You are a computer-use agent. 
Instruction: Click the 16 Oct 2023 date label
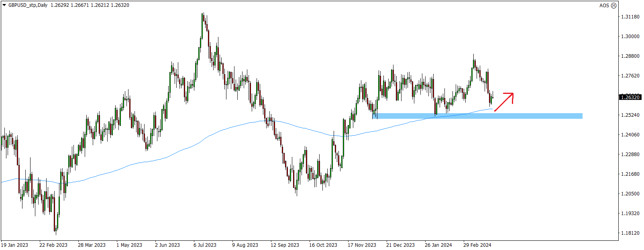[323, 245]
